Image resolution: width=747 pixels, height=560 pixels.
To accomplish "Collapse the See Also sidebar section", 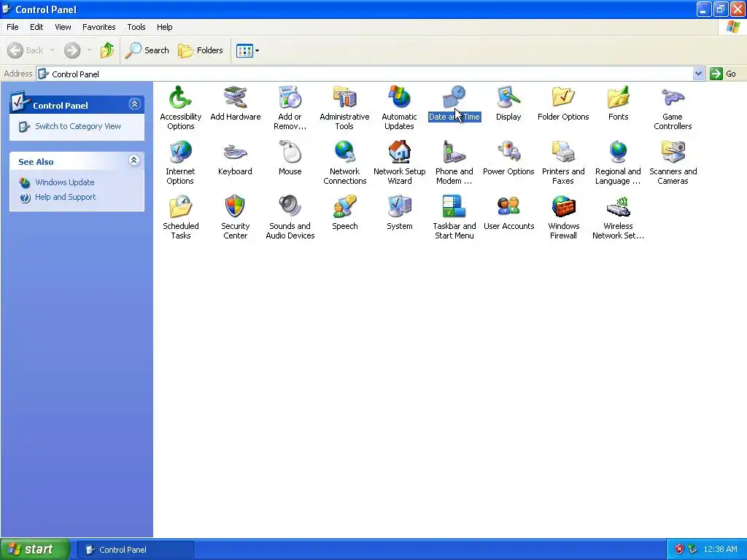I will [134, 160].
